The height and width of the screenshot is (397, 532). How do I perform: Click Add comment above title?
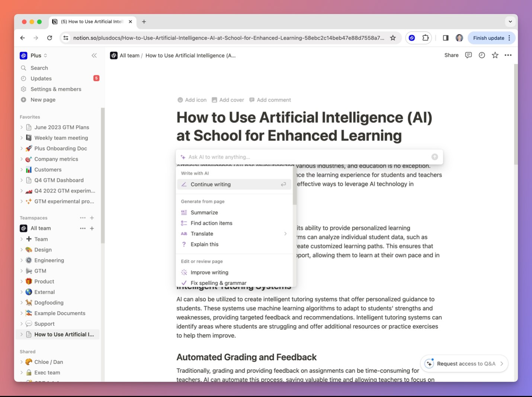pyautogui.click(x=270, y=100)
